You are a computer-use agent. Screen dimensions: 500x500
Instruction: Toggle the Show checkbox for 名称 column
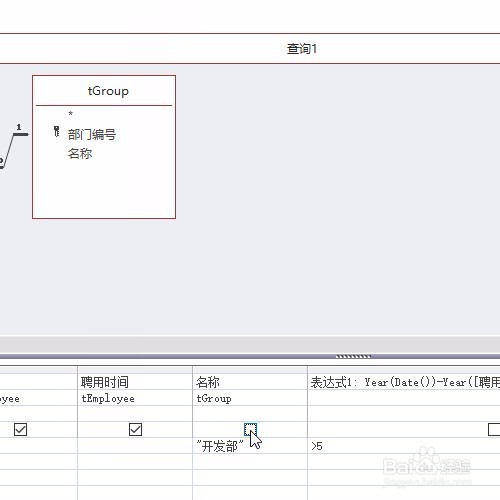(x=250, y=429)
